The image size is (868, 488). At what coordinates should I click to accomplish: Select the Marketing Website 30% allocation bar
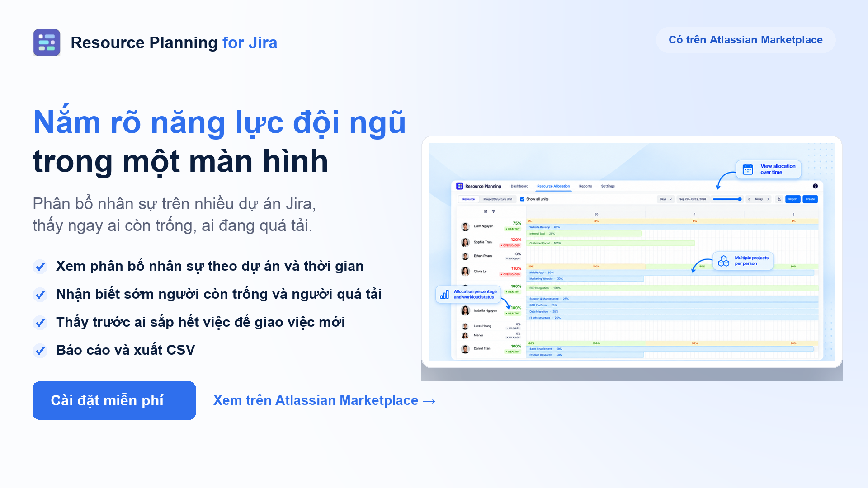pos(585,279)
